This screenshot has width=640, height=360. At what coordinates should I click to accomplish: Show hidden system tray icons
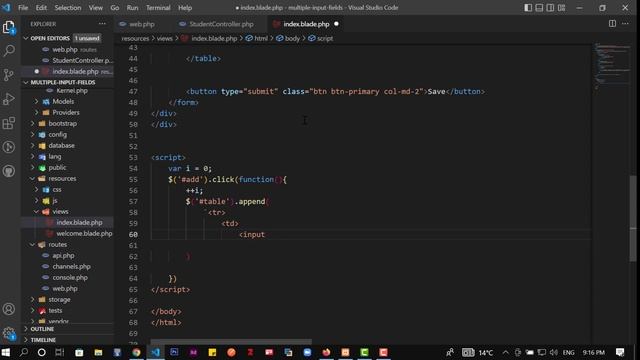tap(506, 352)
